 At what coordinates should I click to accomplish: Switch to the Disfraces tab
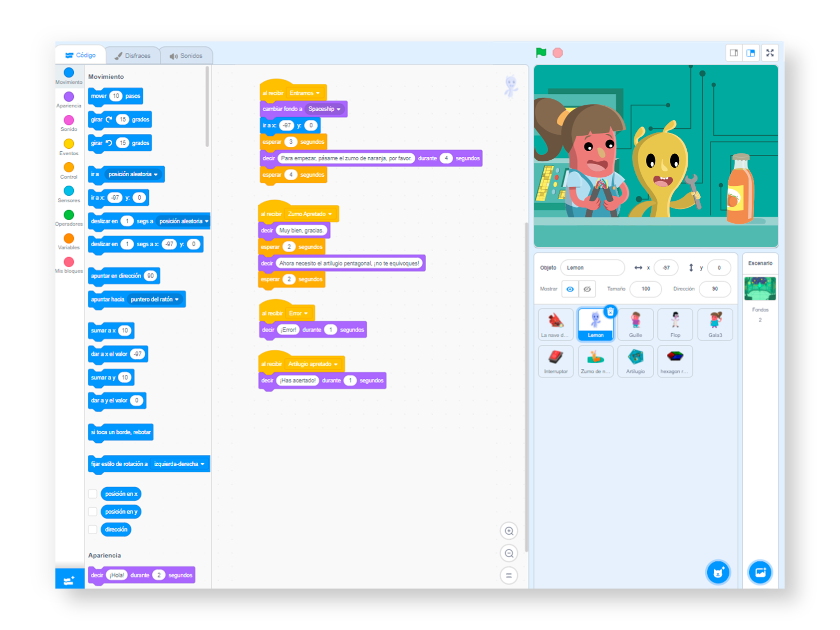(x=133, y=55)
